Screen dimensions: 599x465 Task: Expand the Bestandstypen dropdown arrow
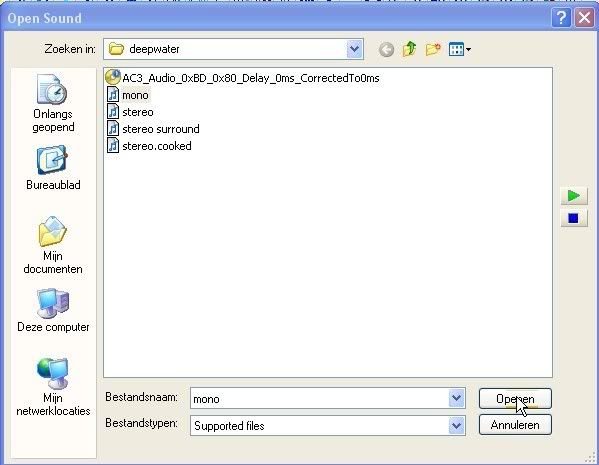coord(456,425)
